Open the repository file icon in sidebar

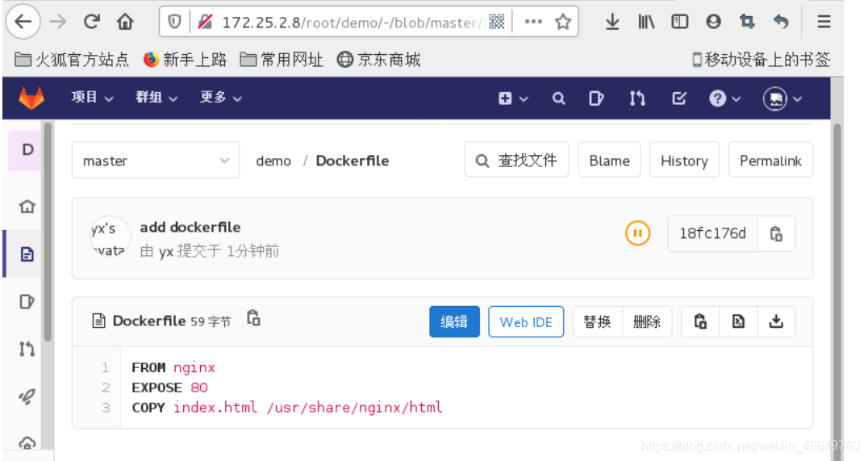[x=27, y=254]
